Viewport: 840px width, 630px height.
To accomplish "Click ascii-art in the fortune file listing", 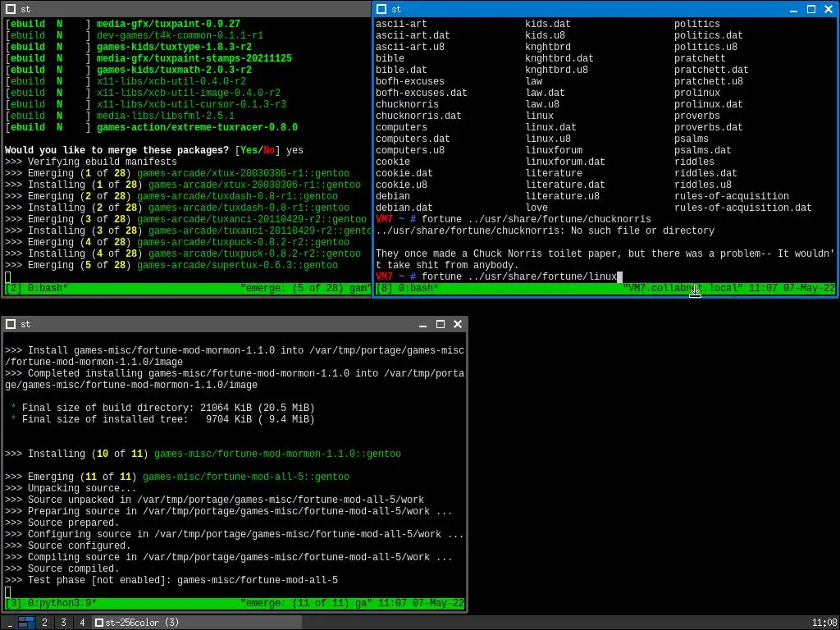I will click(x=401, y=24).
